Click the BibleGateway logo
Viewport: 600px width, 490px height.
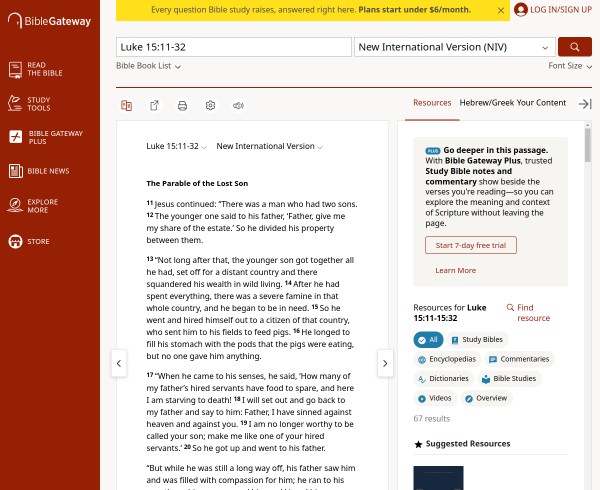point(49,21)
